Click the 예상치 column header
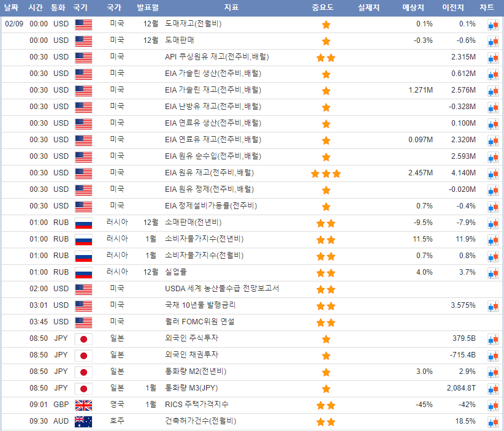Viewport: 504px width, 431px height. point(414,8)
